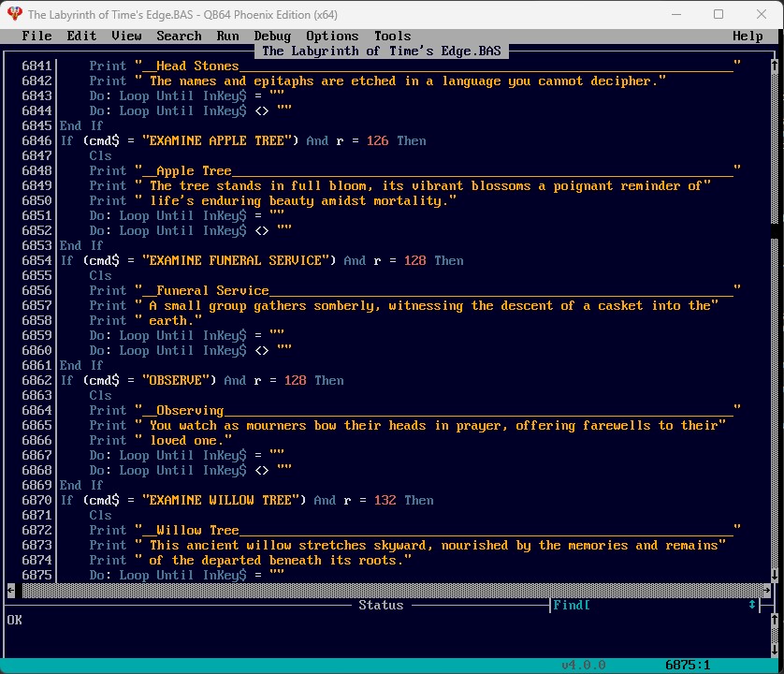
Task: Open the Search menu
Action: click(179, 36)
